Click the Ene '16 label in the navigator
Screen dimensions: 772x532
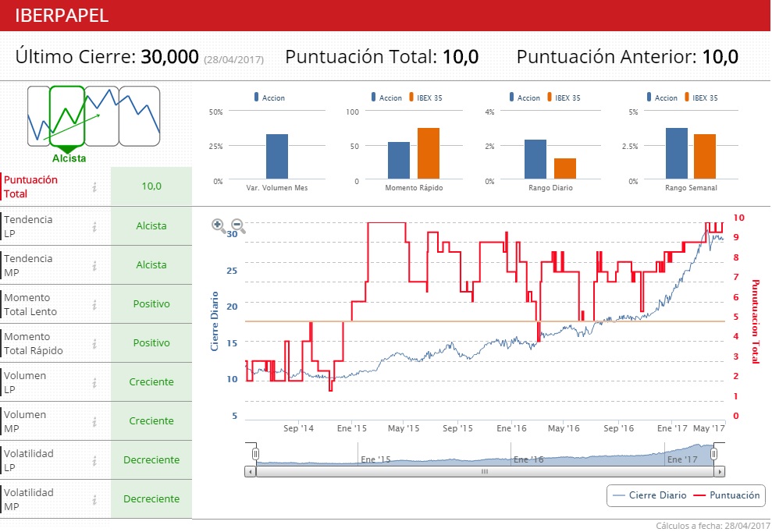pyautogui.click(x=528, y=459)
